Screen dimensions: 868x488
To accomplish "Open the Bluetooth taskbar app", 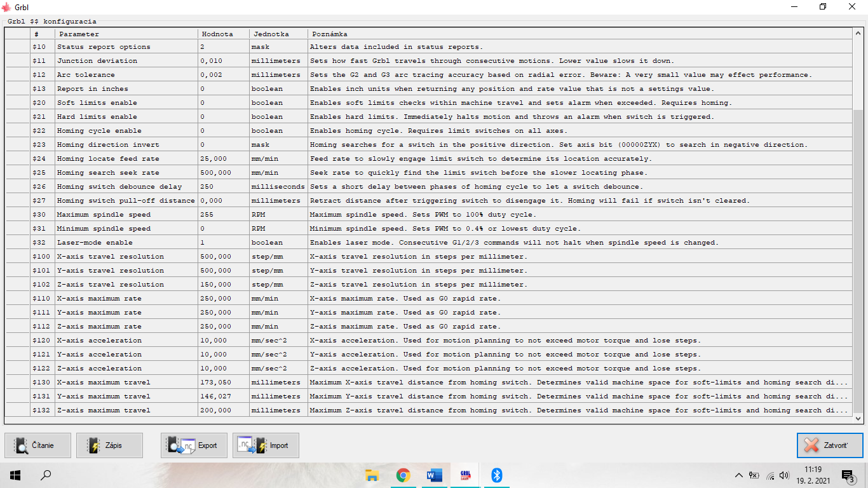I will 497,475.
